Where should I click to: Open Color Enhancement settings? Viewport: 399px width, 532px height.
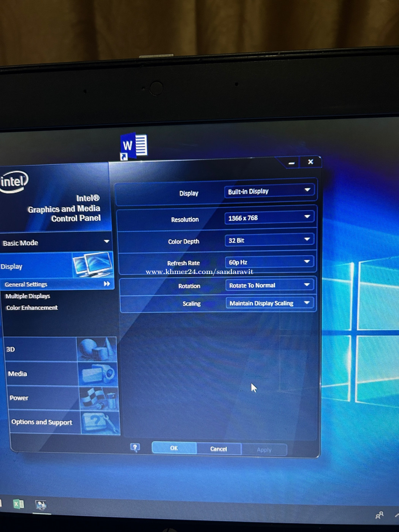(32, 308)
